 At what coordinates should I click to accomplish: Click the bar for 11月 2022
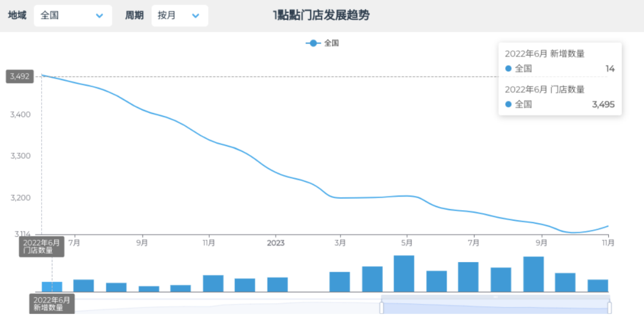pos(213,284)
